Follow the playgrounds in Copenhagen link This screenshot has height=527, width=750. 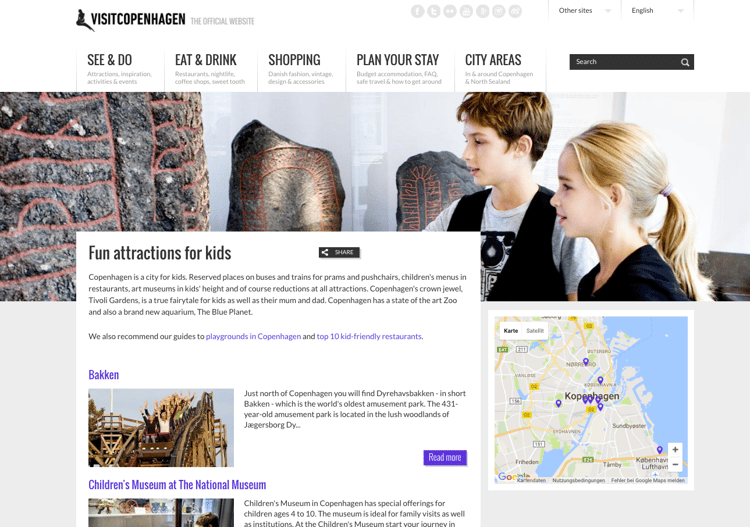[x=253, y=336]
